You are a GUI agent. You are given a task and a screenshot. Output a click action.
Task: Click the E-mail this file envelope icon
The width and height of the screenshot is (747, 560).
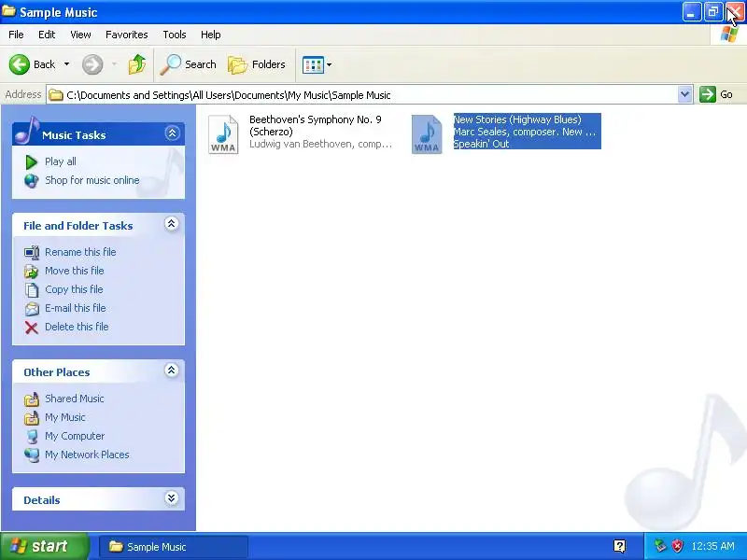pyautogui.click(x=32, y=309)
